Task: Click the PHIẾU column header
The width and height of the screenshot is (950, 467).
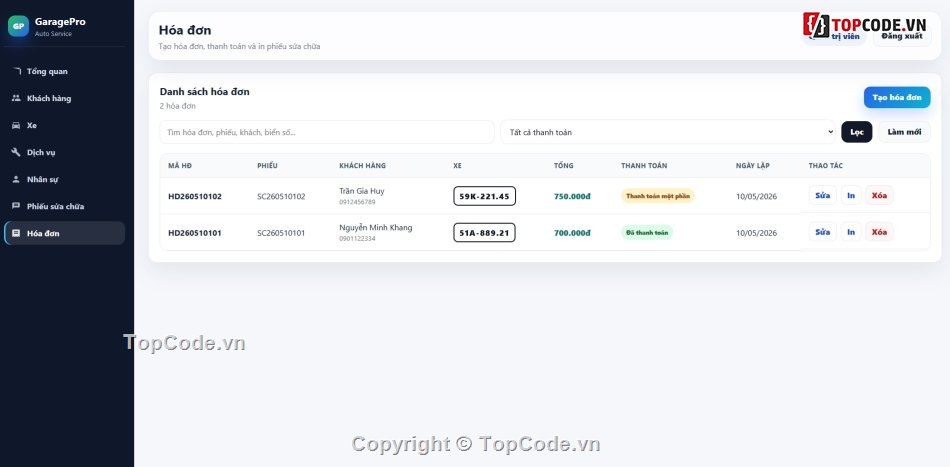Action: pyautogui.click(x=267, y=165)
